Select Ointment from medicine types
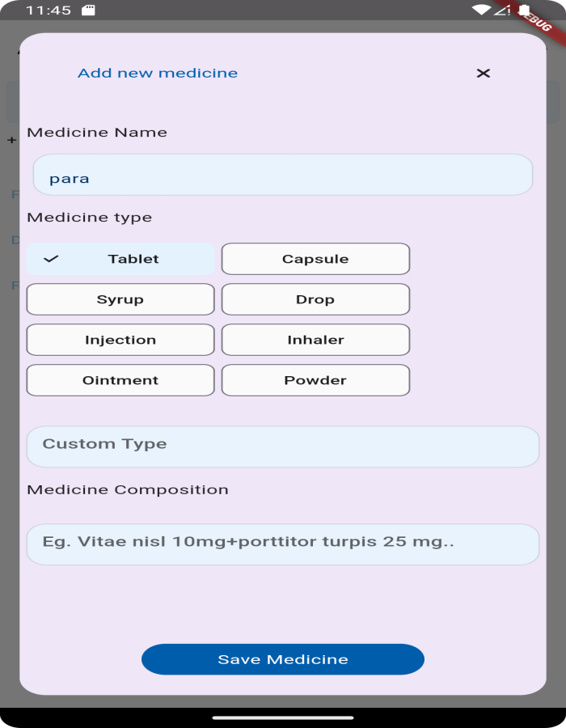Viewport: 566px width, 728px height. 120,380
